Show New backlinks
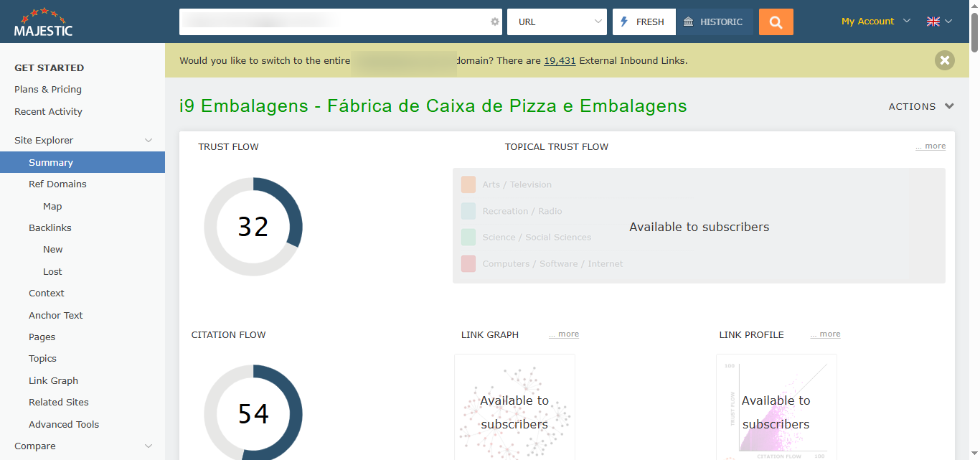 (53, 250)
